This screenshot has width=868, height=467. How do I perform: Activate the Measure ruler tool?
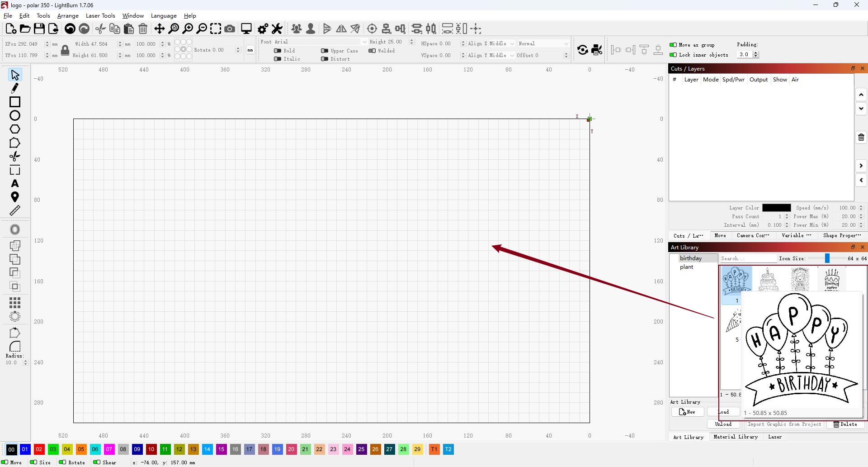pos(15,210)
